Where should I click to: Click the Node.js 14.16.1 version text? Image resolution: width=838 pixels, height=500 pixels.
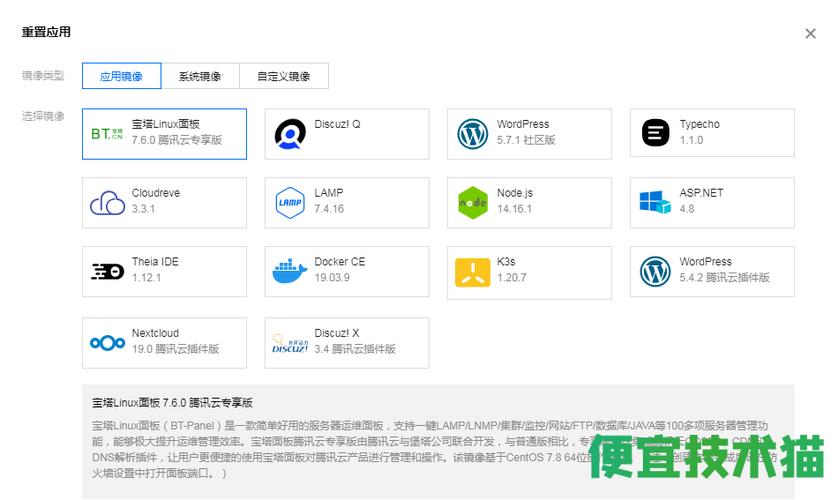point(514,209)
